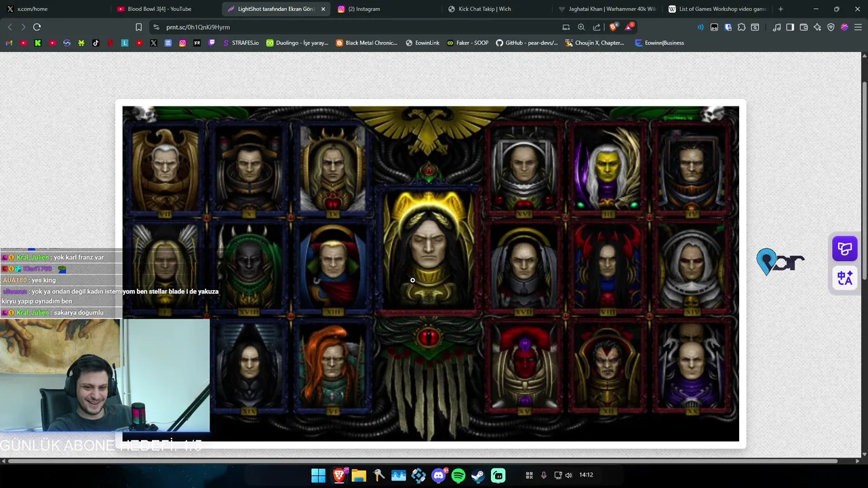Open the Duolingo bookmark

point(297,43)
